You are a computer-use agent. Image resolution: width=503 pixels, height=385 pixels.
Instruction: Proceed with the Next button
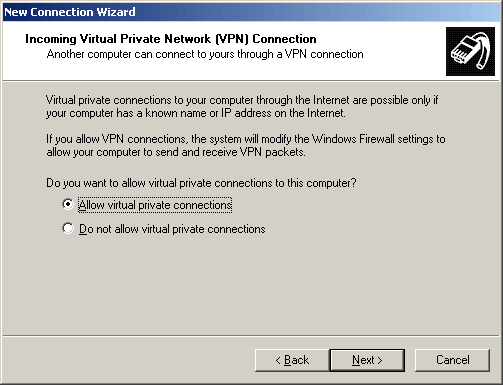367,360
